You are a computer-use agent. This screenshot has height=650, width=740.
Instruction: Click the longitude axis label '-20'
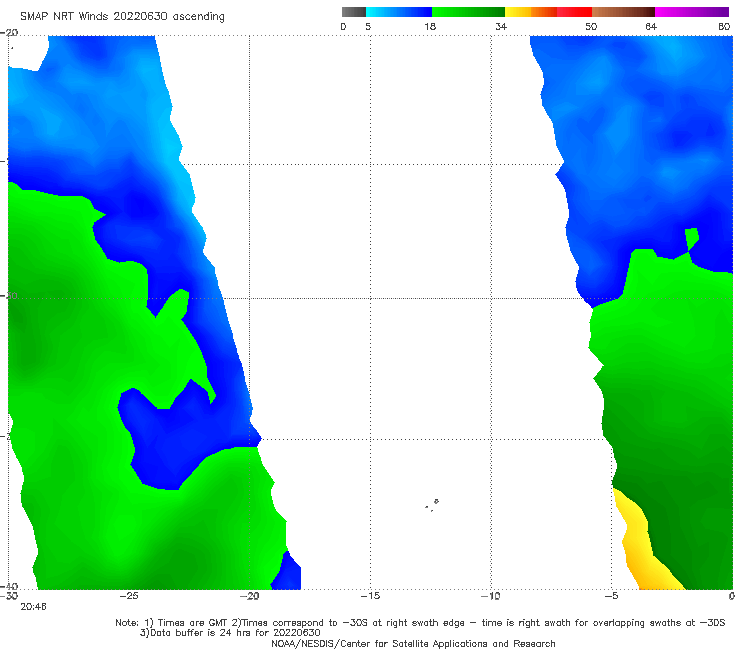pyautogui.click(x=250, y=596)
